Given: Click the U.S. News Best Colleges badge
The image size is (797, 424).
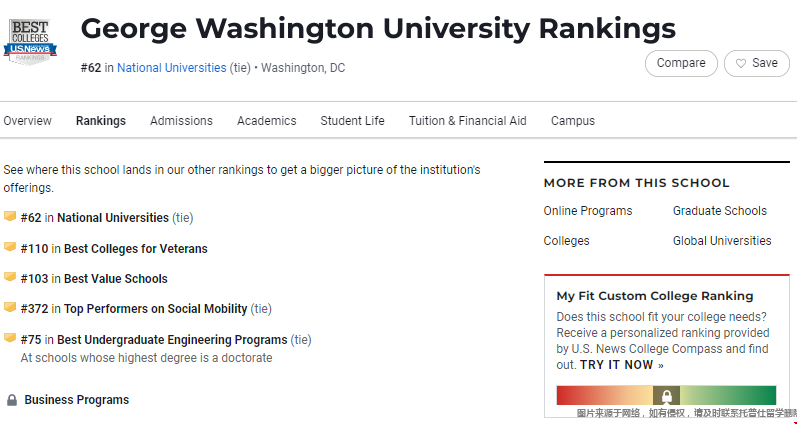Looking at the screenshot, I should click(x=28, y=40).
